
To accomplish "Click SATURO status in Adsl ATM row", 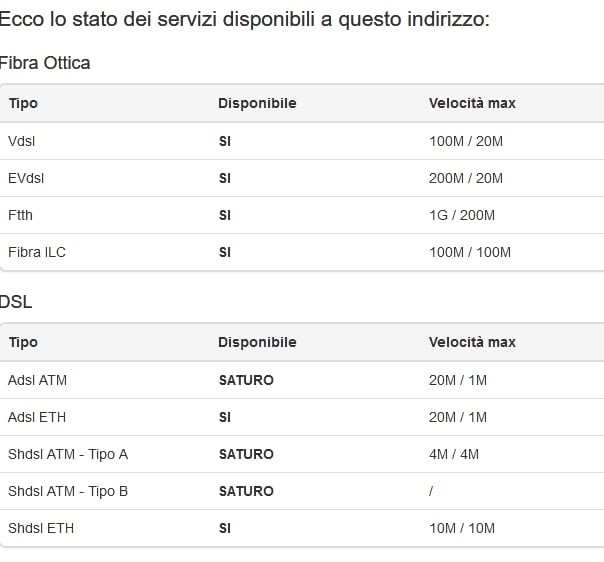I will [x=246, y=380].
